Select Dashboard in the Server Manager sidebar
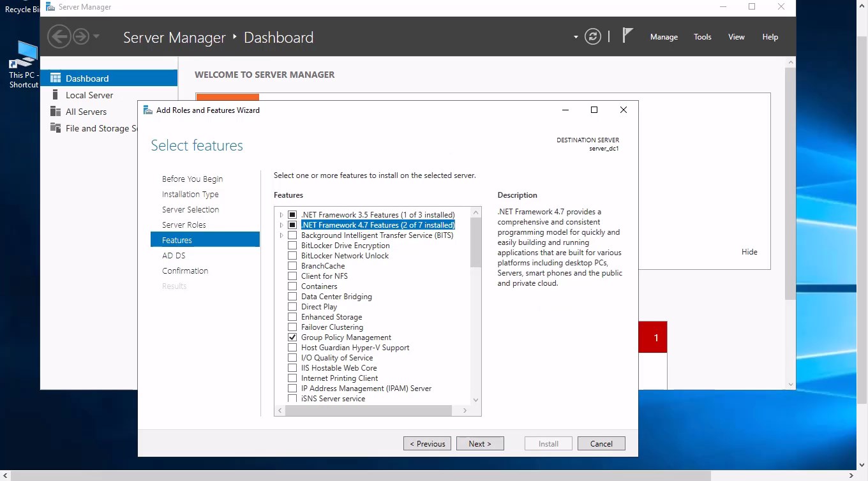Viewport: 868px width, 481px height. point(109,78)
